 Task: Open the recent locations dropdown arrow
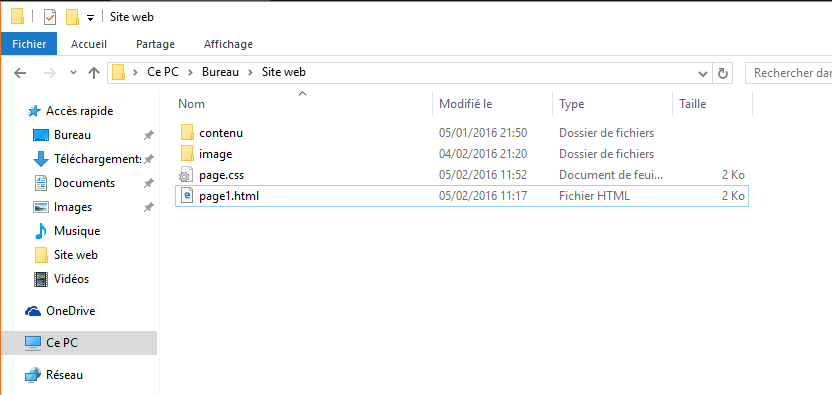click(73, 73)
